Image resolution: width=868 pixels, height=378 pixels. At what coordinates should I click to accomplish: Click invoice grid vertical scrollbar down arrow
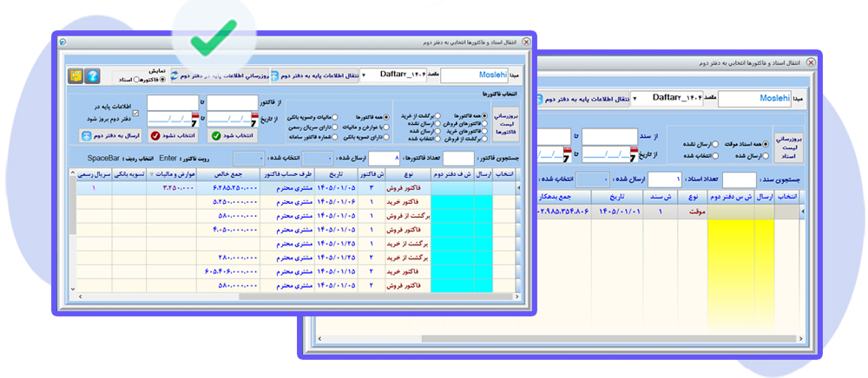[x=73, y=288]
